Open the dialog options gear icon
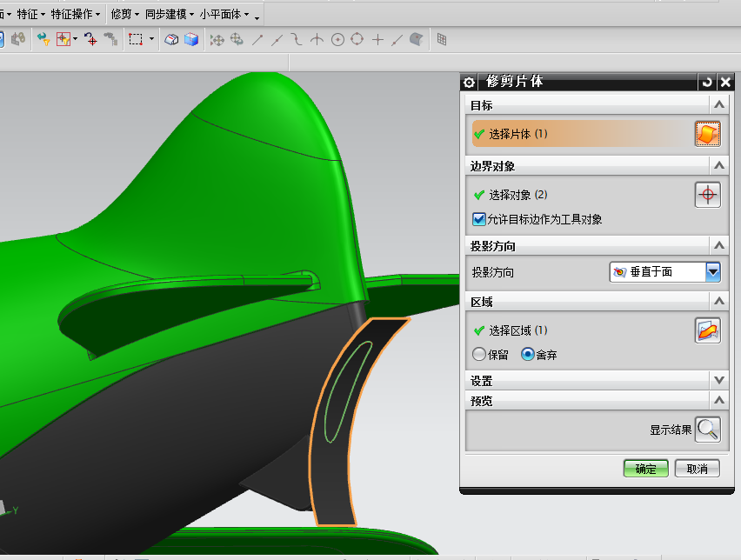 pos(469,82)
